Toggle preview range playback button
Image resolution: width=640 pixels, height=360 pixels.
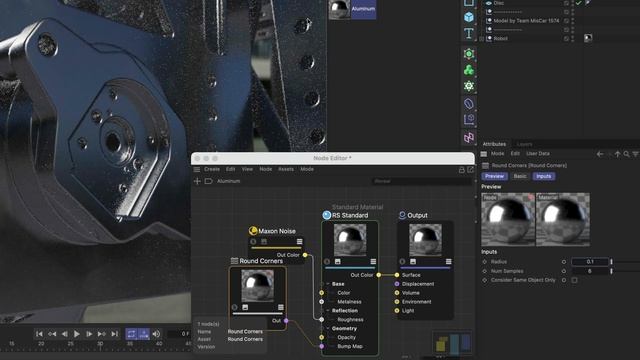tap(144, 334)
